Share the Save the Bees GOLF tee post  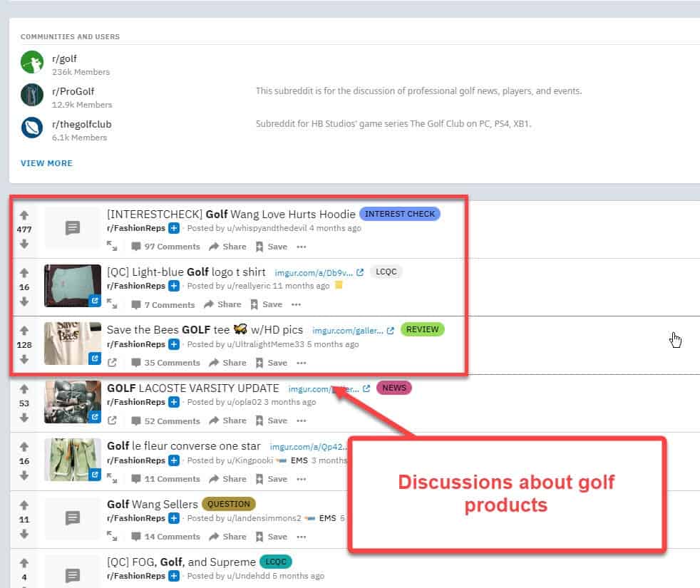tap(227, 363)
